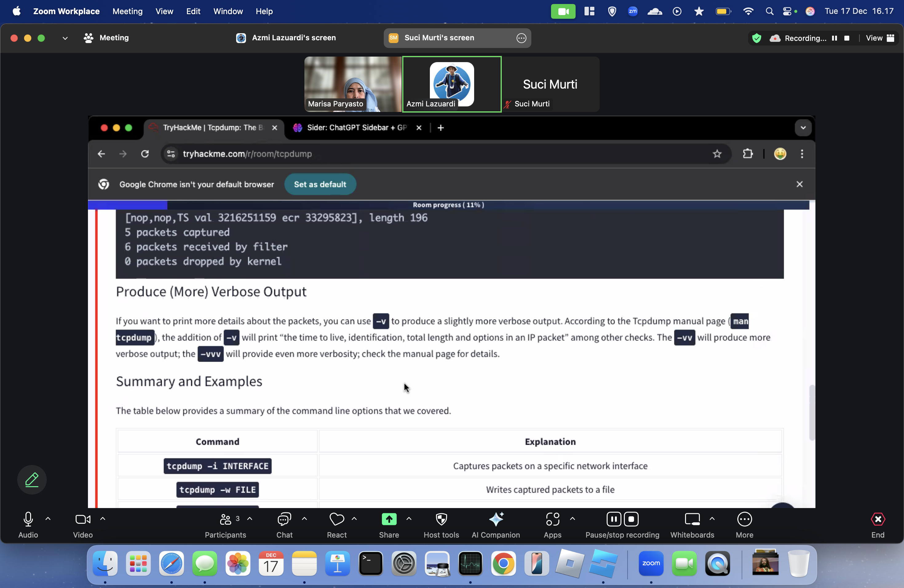
Task: Expand chat options arrow
Action: [304, 518]
